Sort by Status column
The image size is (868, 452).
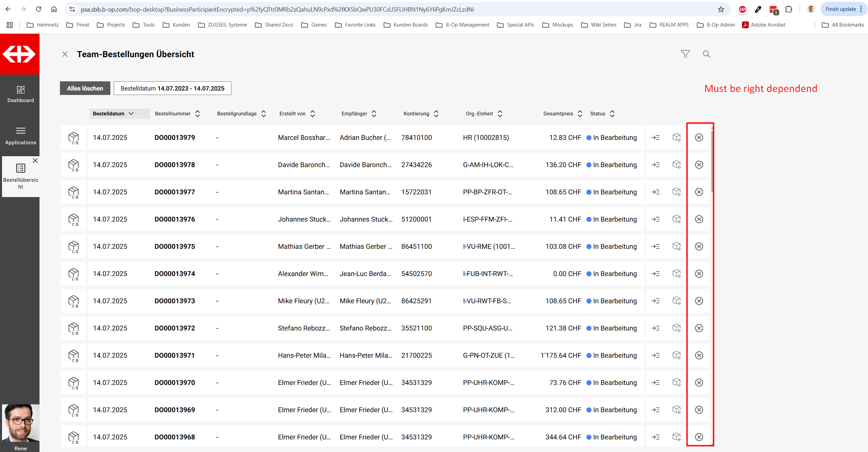tap(612, 114)
